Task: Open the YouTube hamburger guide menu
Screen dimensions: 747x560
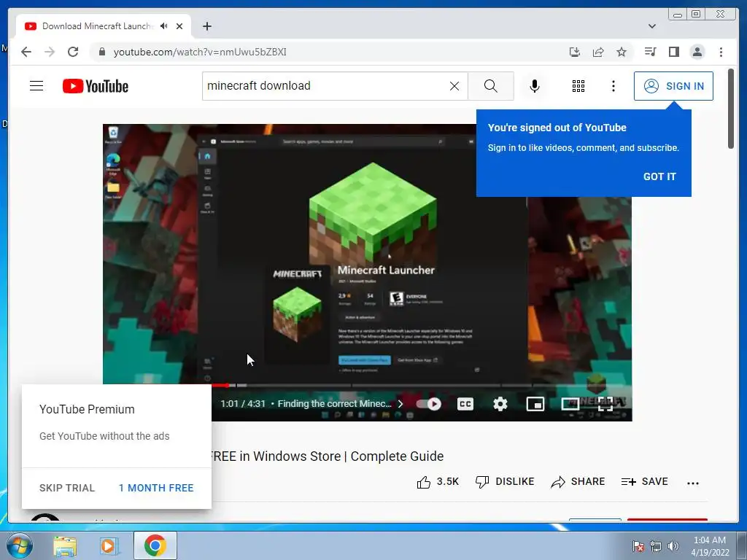Action: click(36, 86)
